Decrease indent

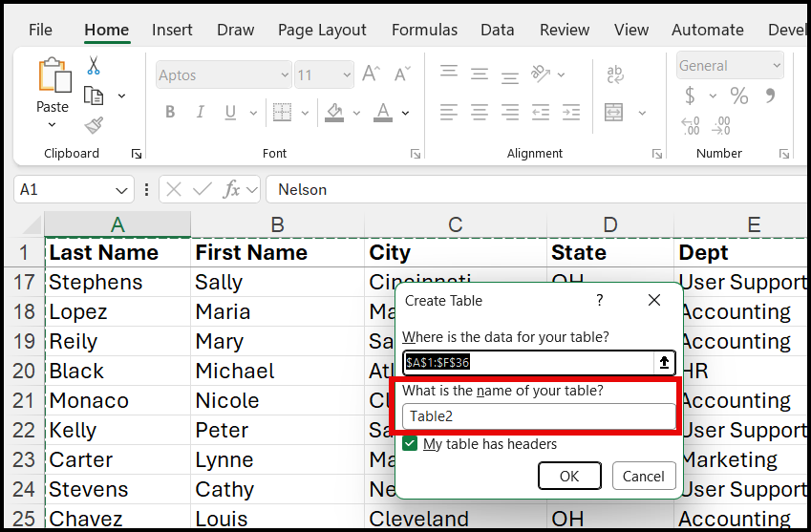pyautogui.click(x=541, y=112)
